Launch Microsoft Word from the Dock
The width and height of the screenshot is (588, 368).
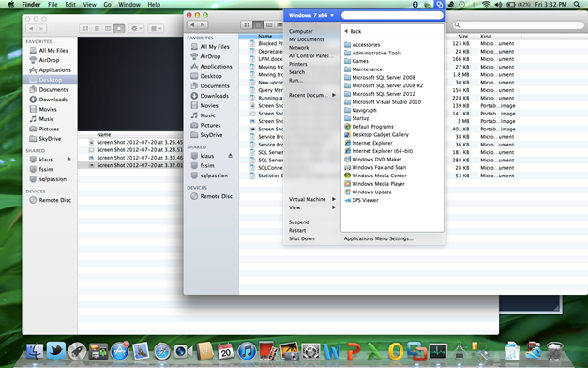(332, 352)
